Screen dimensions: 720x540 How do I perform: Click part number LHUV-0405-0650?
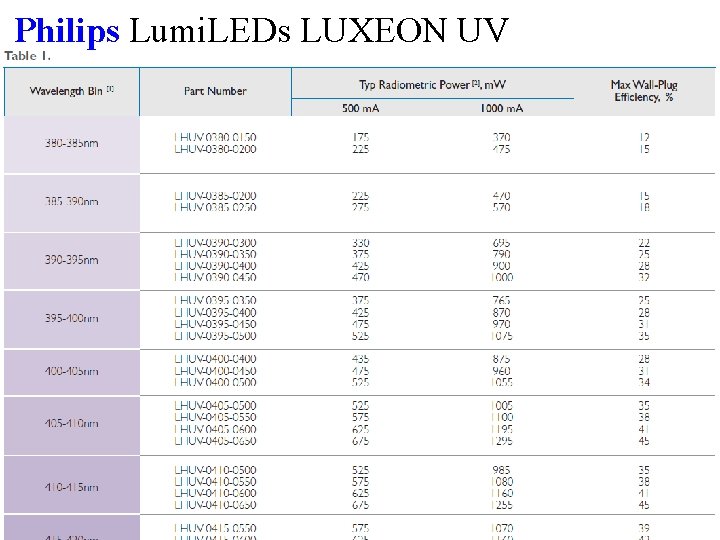(x=215, y=441)
